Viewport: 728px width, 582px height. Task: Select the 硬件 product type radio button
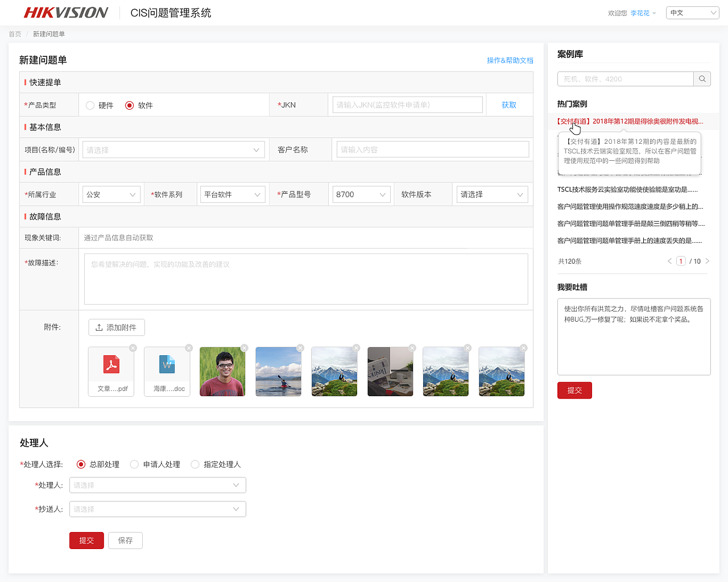click(90, 105)
